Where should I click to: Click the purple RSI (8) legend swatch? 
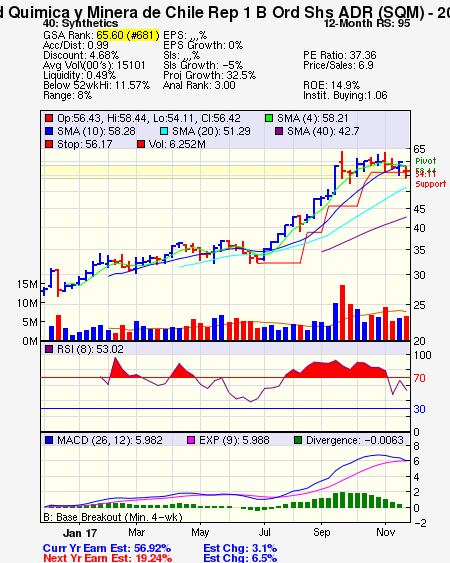click(x=49, y=349)
